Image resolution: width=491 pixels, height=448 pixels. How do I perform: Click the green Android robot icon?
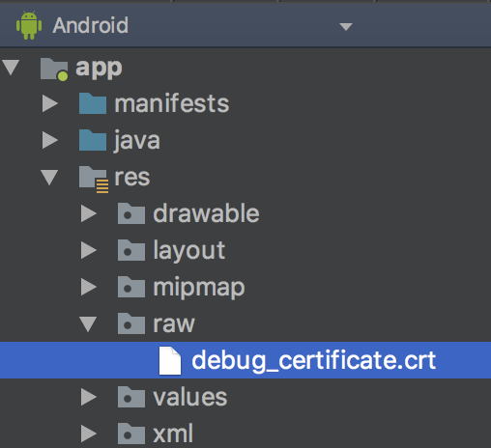[29, 25]
